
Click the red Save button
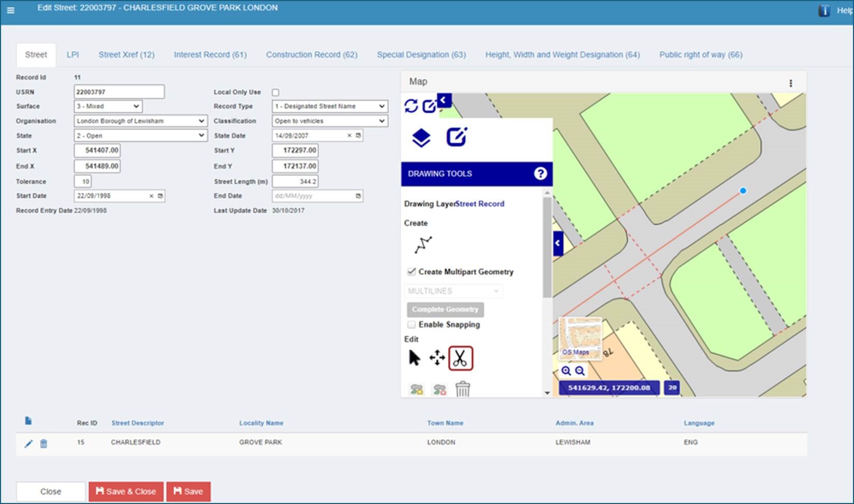tap(189, 492)
